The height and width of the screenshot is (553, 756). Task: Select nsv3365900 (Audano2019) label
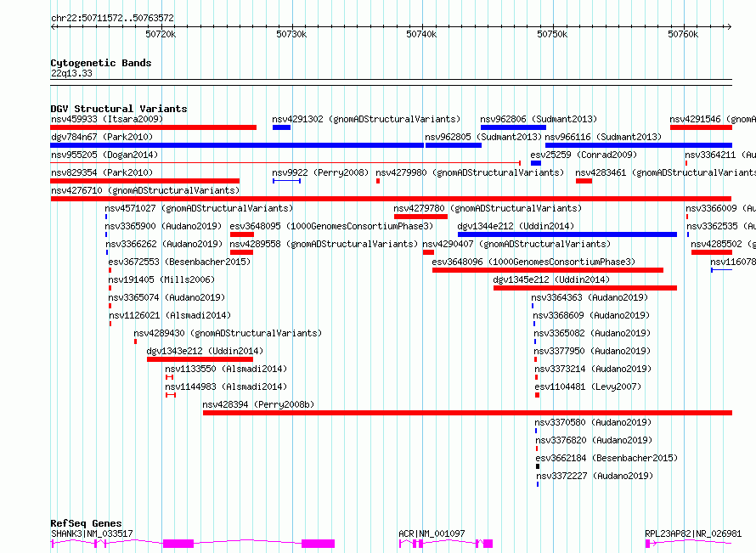(x=163, y=226)
